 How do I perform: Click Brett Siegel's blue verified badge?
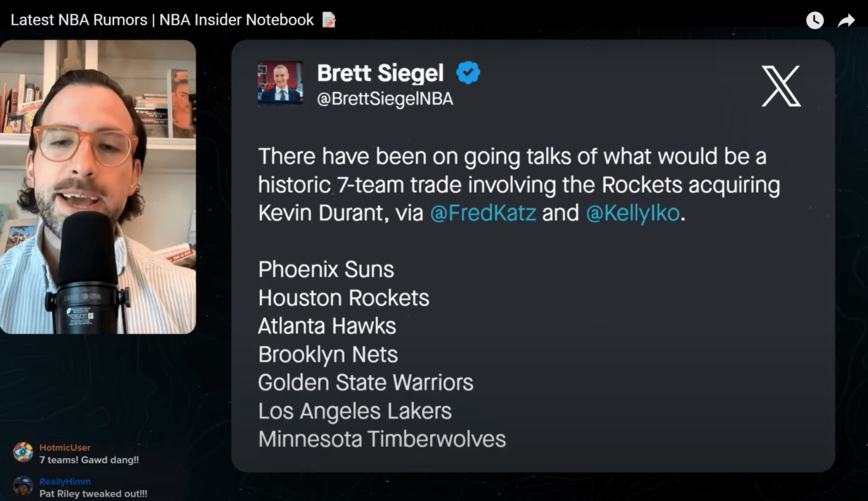468,73
